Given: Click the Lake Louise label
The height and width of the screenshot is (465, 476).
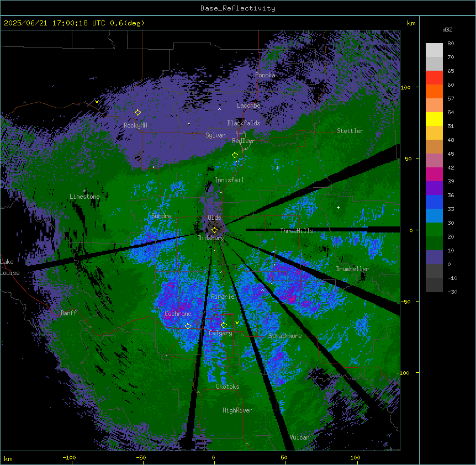Looking at the screenshot, I should (10, 267).
